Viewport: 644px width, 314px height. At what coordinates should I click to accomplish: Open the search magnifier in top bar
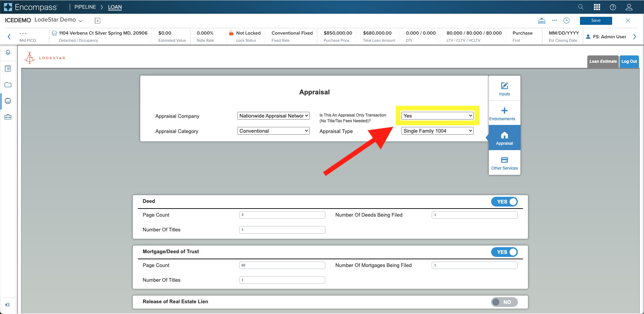click(x=581, y=7)
